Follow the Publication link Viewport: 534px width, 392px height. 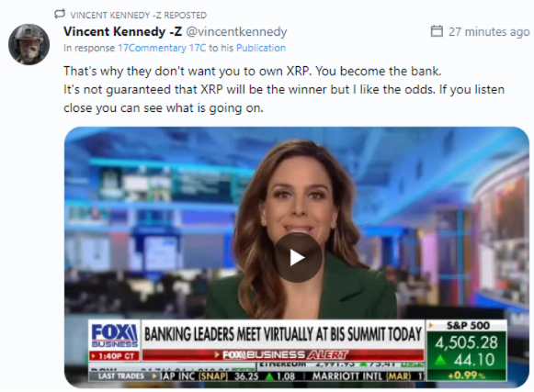(x=261, y=48)
